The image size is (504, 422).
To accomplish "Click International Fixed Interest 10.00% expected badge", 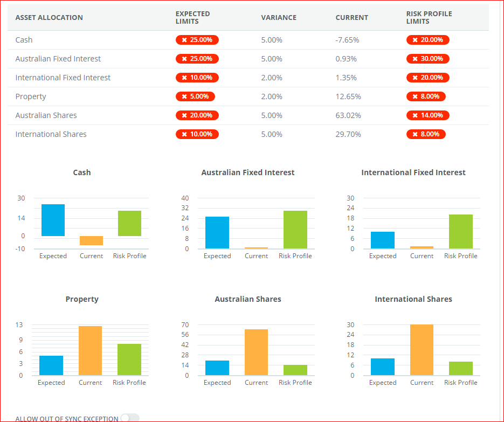I will pos(197,78).
